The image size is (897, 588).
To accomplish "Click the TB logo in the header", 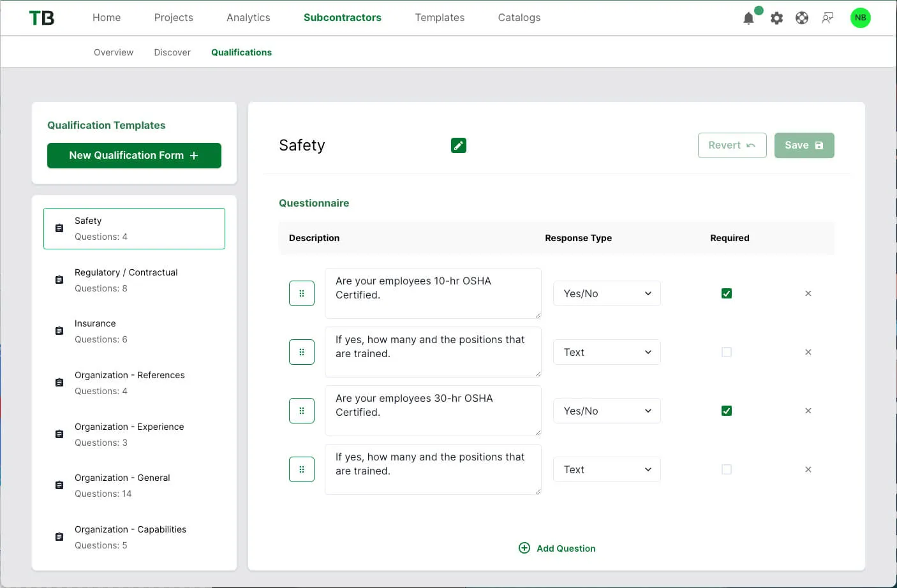I will (41, 18).
